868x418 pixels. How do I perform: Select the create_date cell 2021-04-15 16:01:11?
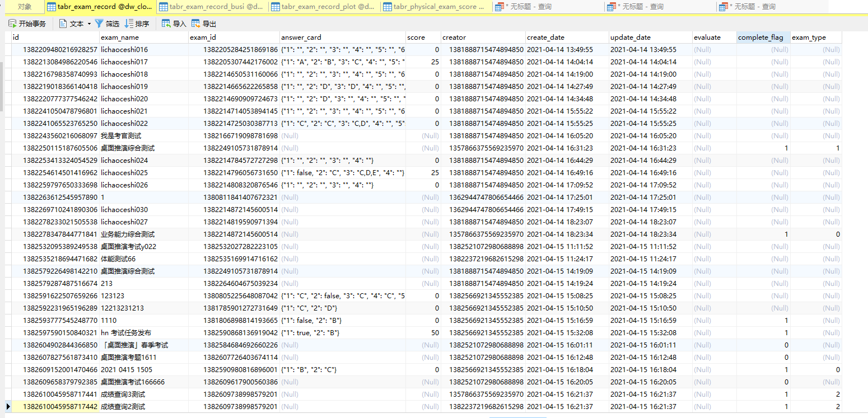[x=567, y=345]
